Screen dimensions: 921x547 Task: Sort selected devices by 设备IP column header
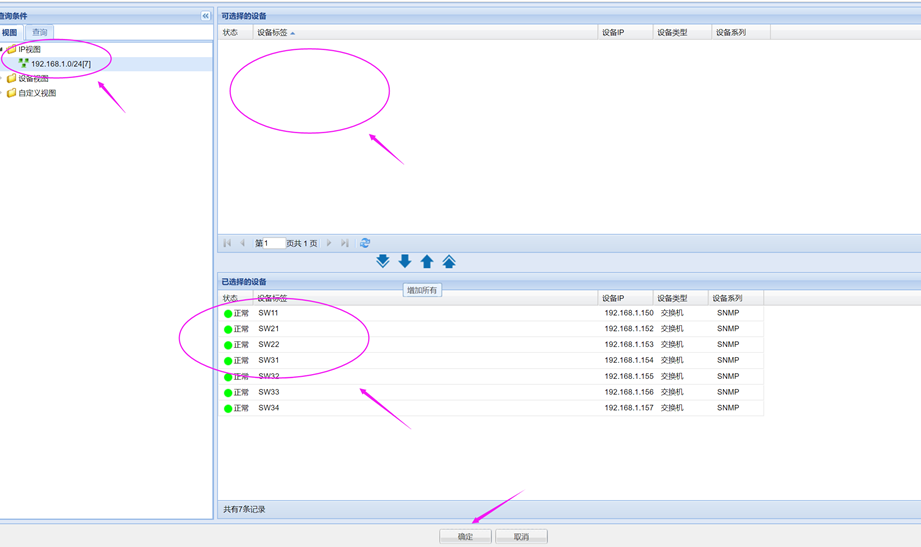coord(625,298)
